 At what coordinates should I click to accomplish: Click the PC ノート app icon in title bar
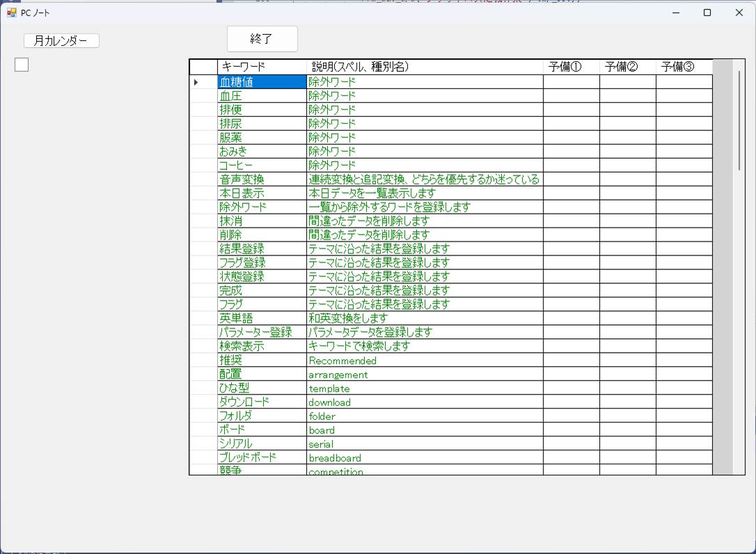coord(11,13)
